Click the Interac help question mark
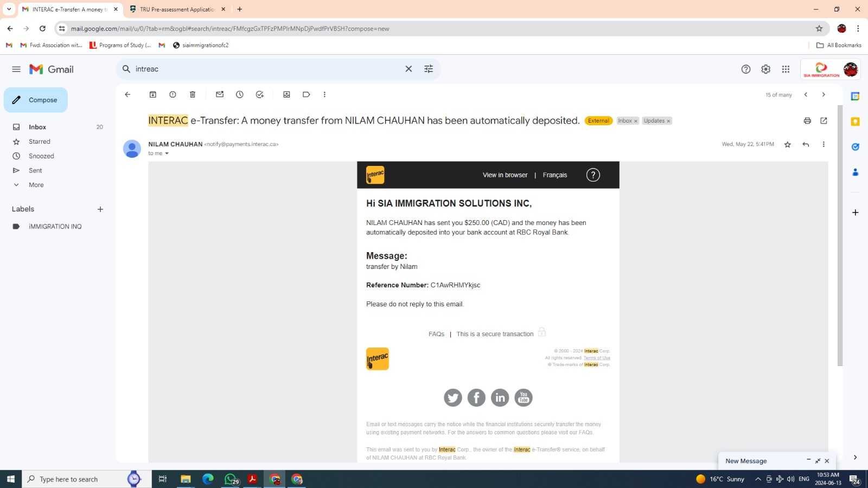The height and width of the screenshot is (488, 868). pos(593,175)
